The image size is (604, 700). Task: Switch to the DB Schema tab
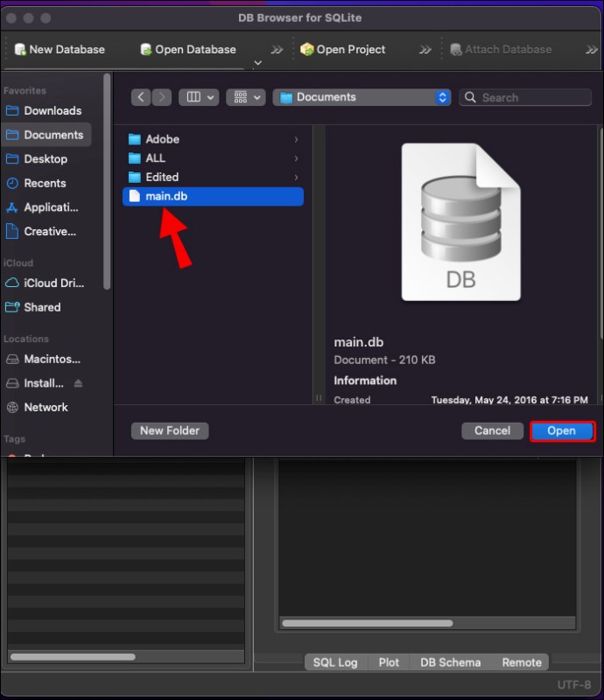(x=450, y=662)
